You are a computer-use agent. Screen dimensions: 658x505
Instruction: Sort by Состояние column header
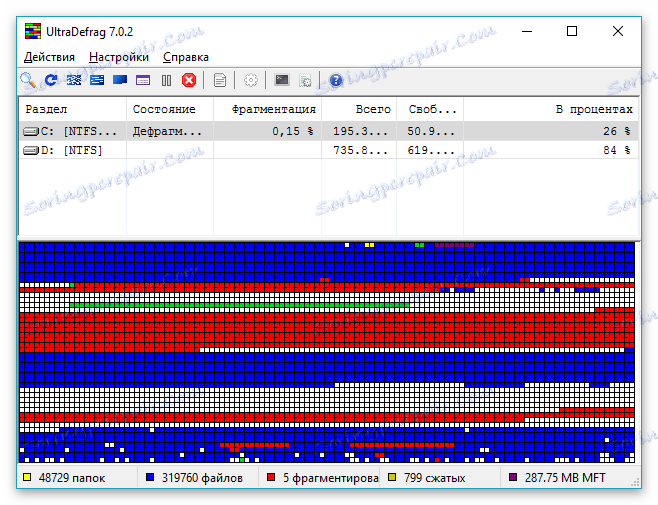[x=170, y=109]
